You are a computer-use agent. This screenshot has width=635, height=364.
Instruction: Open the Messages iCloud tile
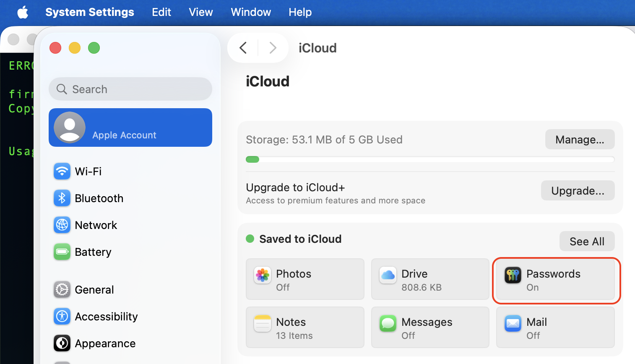pos(430,328)
